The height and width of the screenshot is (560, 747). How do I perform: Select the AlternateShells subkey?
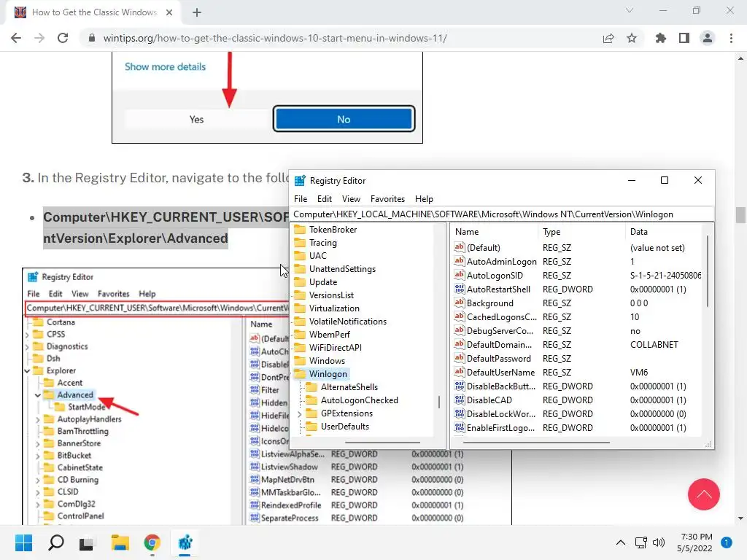(x=349, y=387)
